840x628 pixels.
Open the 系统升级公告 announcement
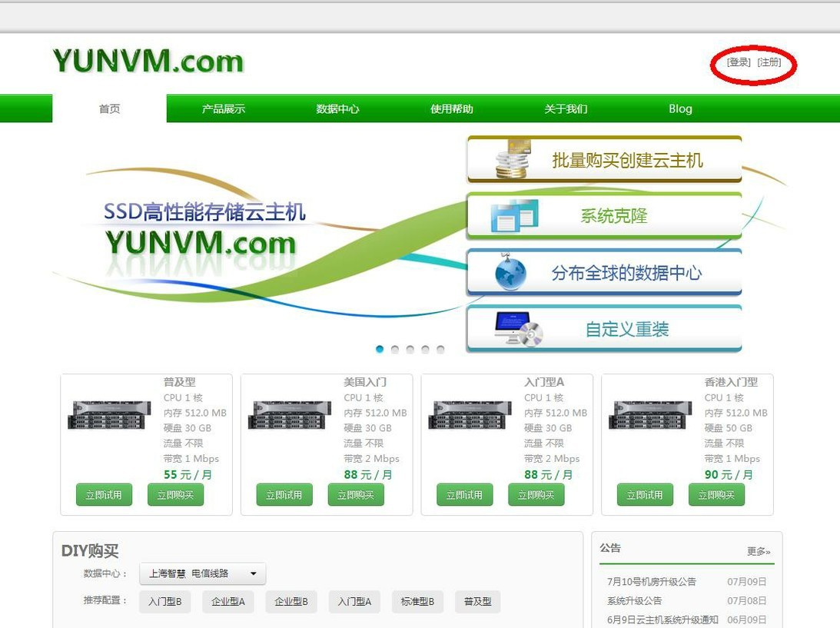pyautogui.click(x=634, y=600)
